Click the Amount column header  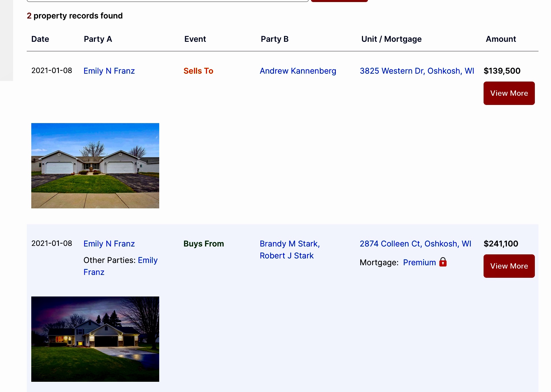(x=501, y=39)
